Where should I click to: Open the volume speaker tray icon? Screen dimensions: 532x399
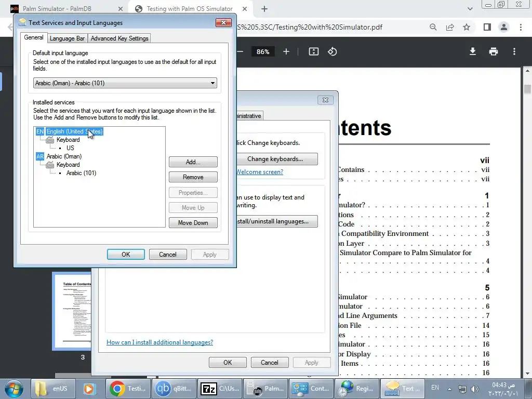point(475,389)
